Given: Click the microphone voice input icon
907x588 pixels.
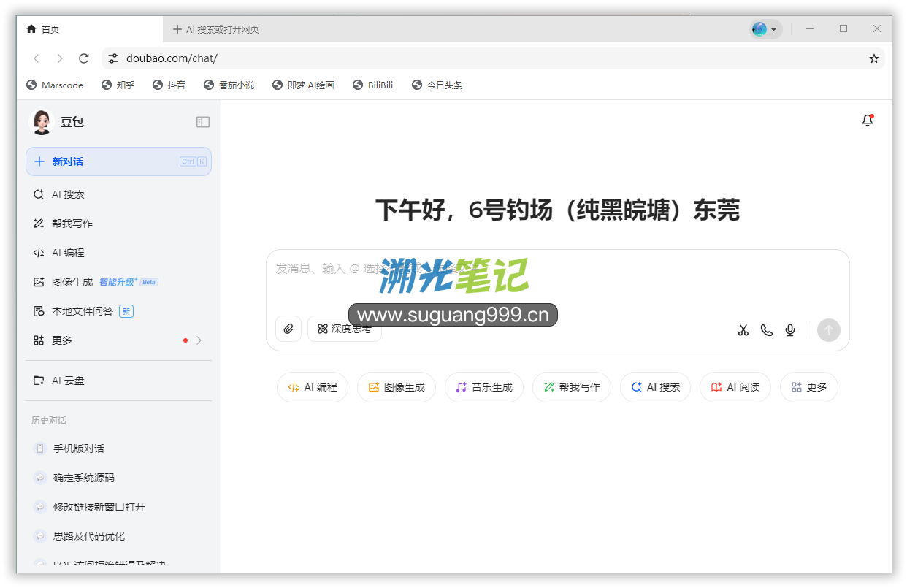Looking at the screenshot, I should coord(790,330).
